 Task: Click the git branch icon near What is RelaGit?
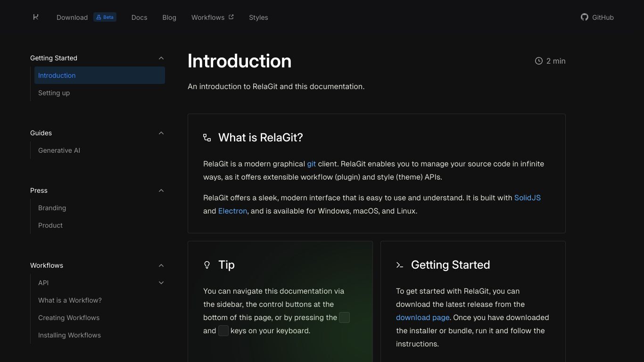pyautogui.click(x=207, y=138)
